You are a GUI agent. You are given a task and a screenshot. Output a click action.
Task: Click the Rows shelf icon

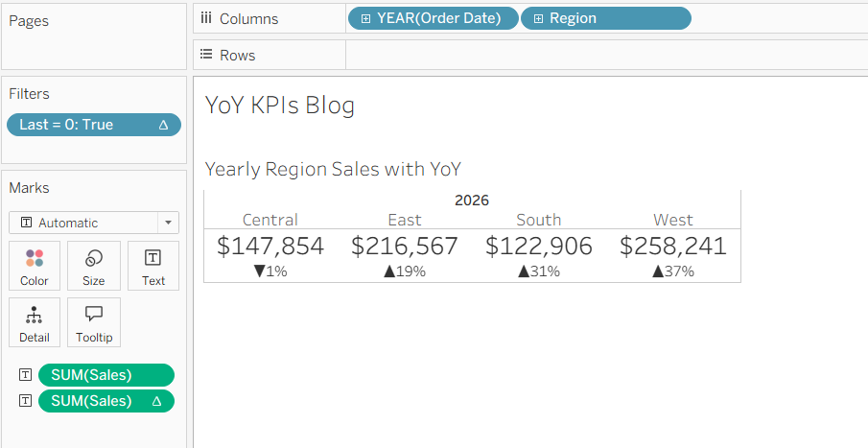pos(206,55)
